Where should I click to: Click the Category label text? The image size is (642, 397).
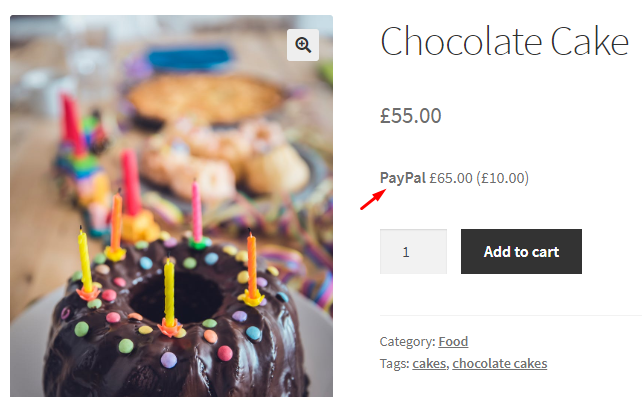coord(407,342)
